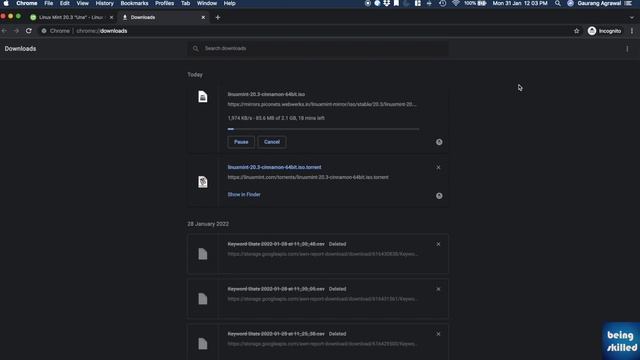The height and width of the screenshot is (360, 640).
Task: Click the address bar with chrome://downloads
Action: pos(306,31)
